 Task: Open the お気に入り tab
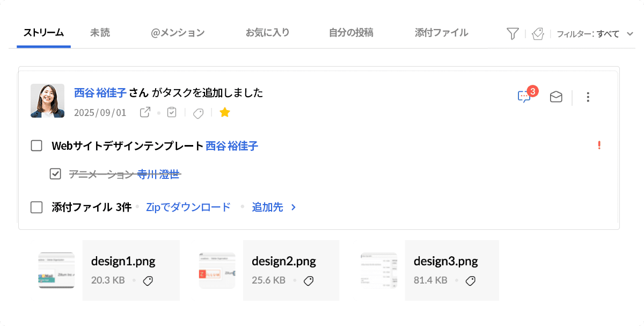(268, 33)
